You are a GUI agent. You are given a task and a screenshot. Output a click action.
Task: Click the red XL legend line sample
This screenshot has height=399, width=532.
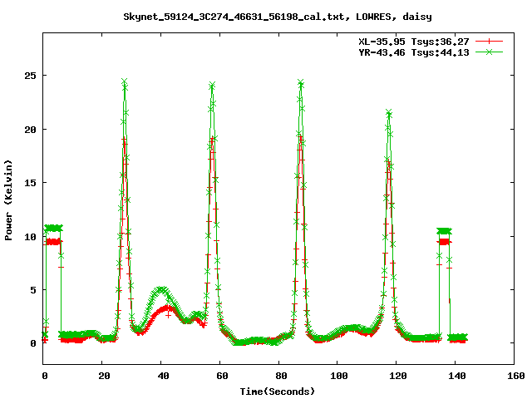tap(489, 42)
